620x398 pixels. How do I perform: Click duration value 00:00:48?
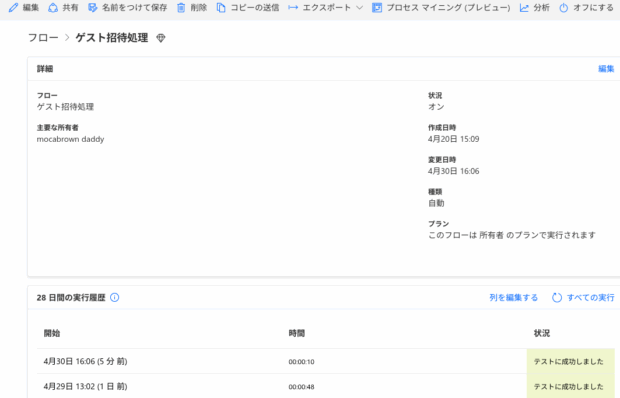(x=301, y=387)
